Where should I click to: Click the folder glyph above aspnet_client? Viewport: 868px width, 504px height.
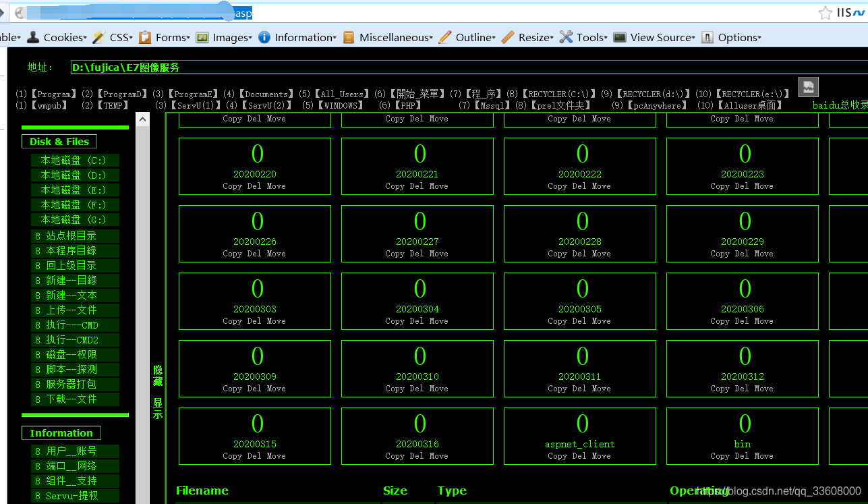click(x=582, y=424)
